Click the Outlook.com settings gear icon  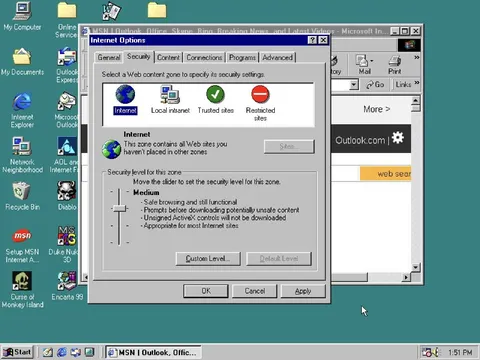tap(398, 138)
